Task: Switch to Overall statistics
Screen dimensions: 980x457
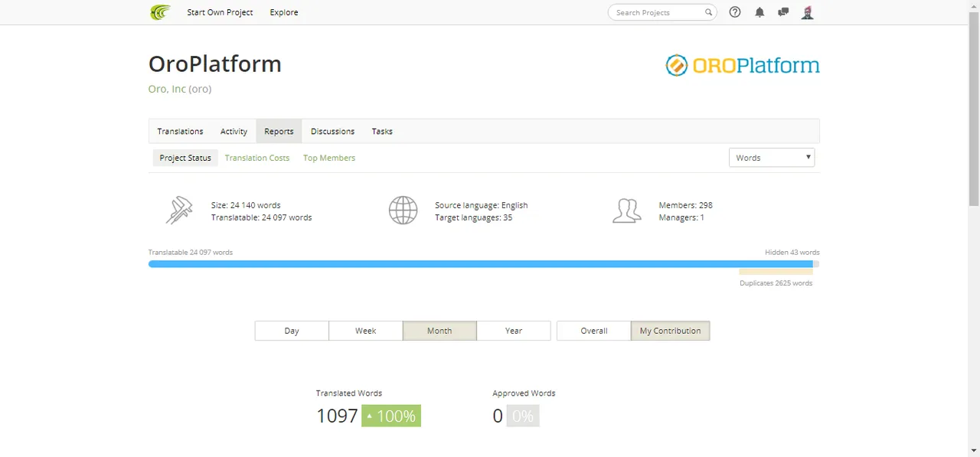Action: point(594,331)
